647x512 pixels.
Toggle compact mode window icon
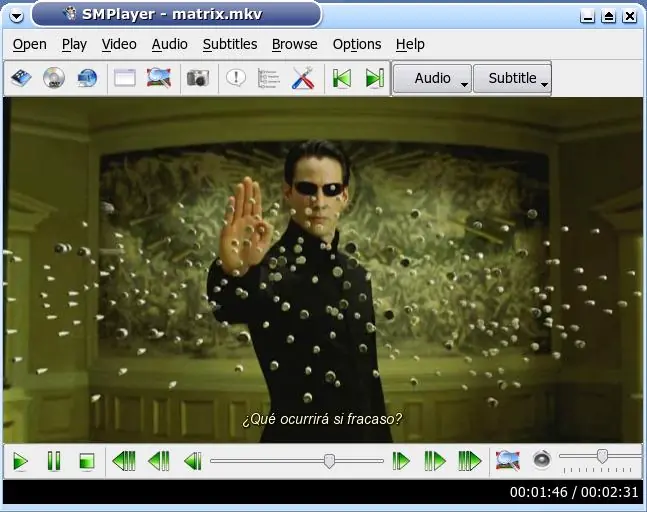pos(125,78)
